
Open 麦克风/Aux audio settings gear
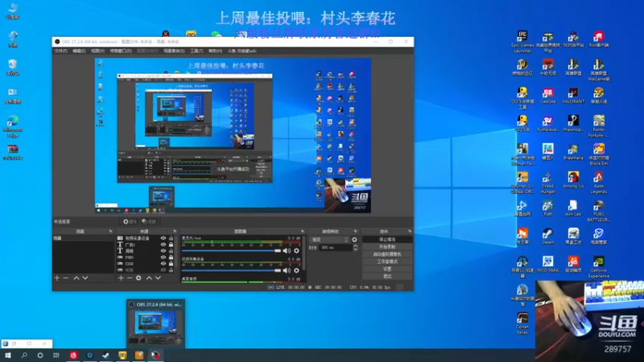tap(296, 251)
